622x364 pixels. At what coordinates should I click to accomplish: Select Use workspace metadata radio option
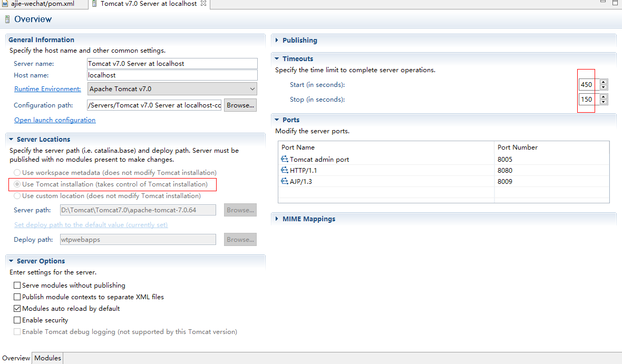tap(17, 172)
